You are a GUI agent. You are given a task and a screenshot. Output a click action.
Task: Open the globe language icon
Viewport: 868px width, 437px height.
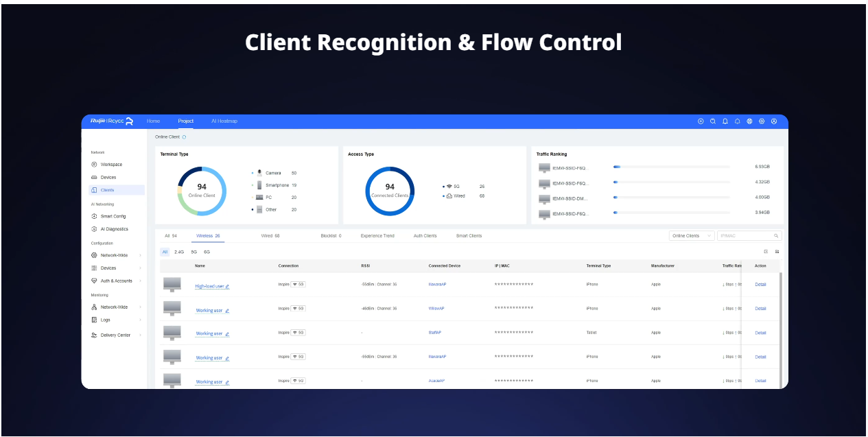(x=749, y=121)
